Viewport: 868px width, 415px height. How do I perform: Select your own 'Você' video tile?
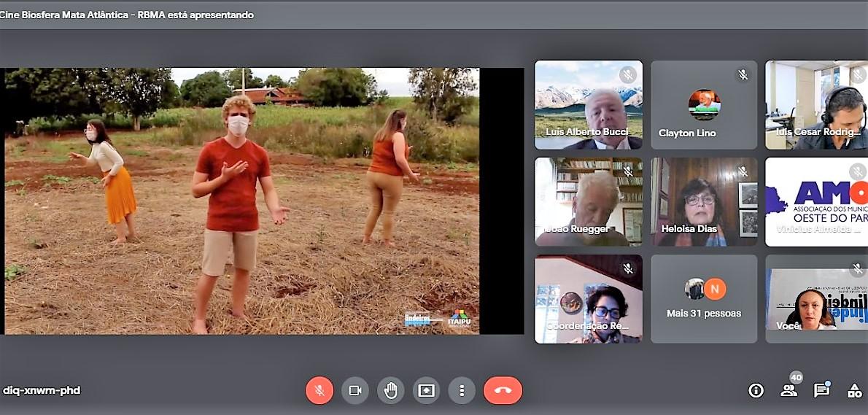point(816,299)
